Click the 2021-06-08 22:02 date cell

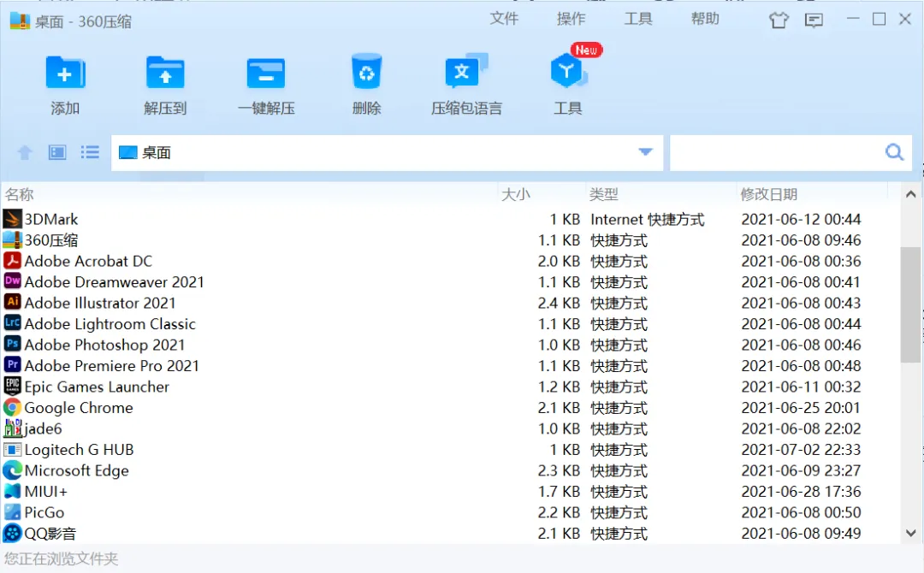coord(801,428)
